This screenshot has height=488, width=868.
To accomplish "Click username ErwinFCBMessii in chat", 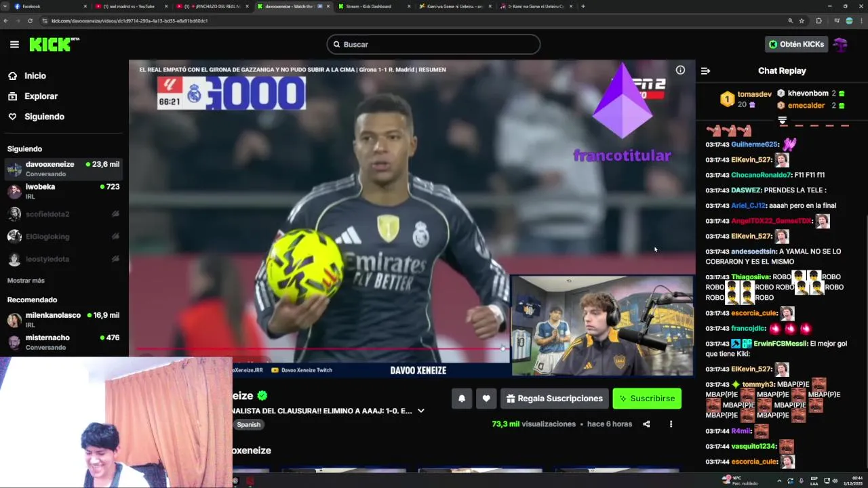I will pyautogui.click(x=781, y=344).
